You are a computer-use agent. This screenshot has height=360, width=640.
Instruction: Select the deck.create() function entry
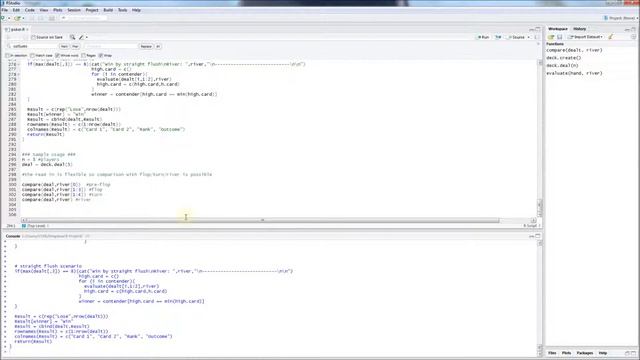coord(563,58)
